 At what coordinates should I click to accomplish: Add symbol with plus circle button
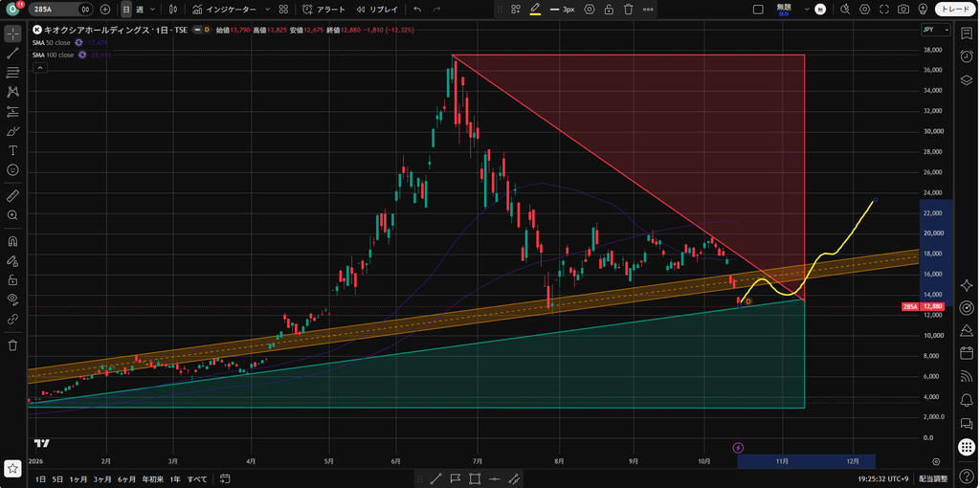(105, 10)
